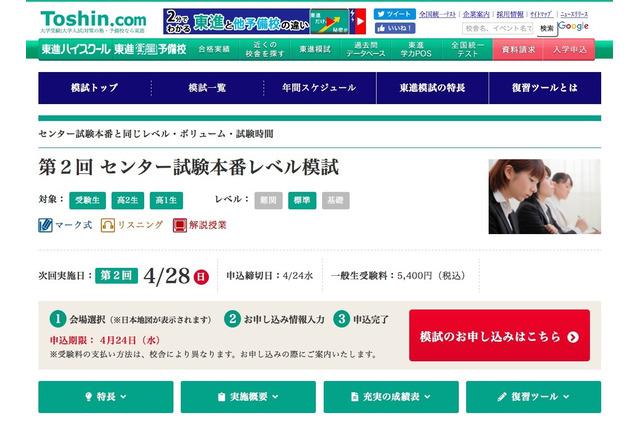Image resolution: width=640 pixels, height=426 pixels.
Task: Select the 基礎 level tag
Action: pyautogui.click(x=336, y=200)
